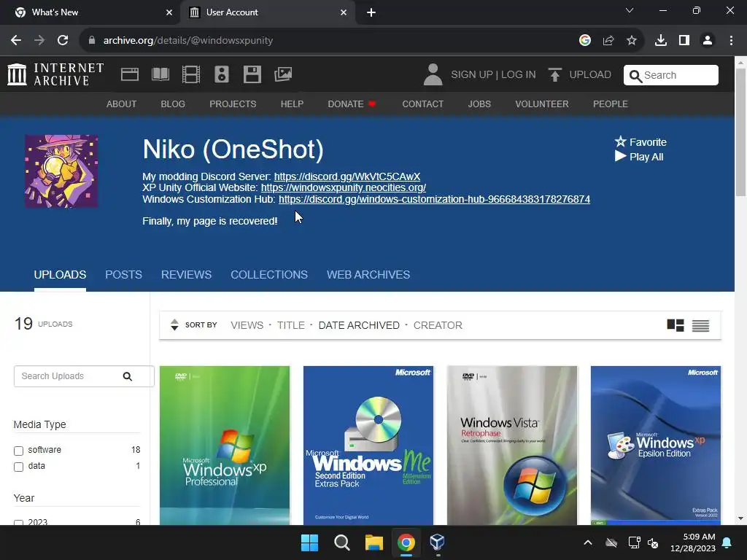Open the browser share icon

[608, 41]
